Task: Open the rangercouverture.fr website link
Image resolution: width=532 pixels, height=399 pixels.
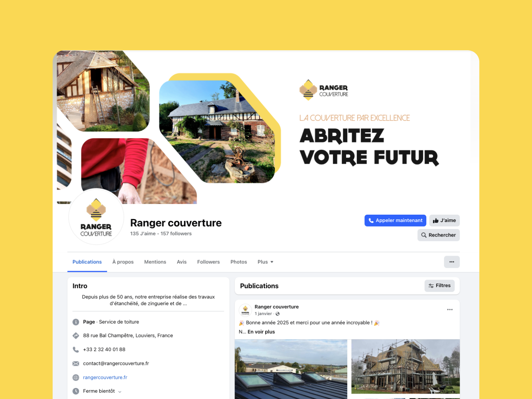Action: click(x=105, y=378)
